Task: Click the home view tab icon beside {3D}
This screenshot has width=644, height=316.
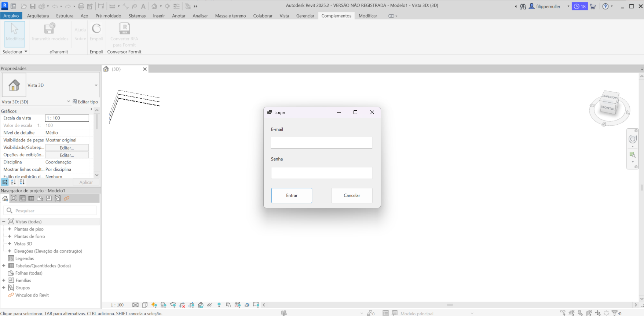Action: click(x=106, y=69)
